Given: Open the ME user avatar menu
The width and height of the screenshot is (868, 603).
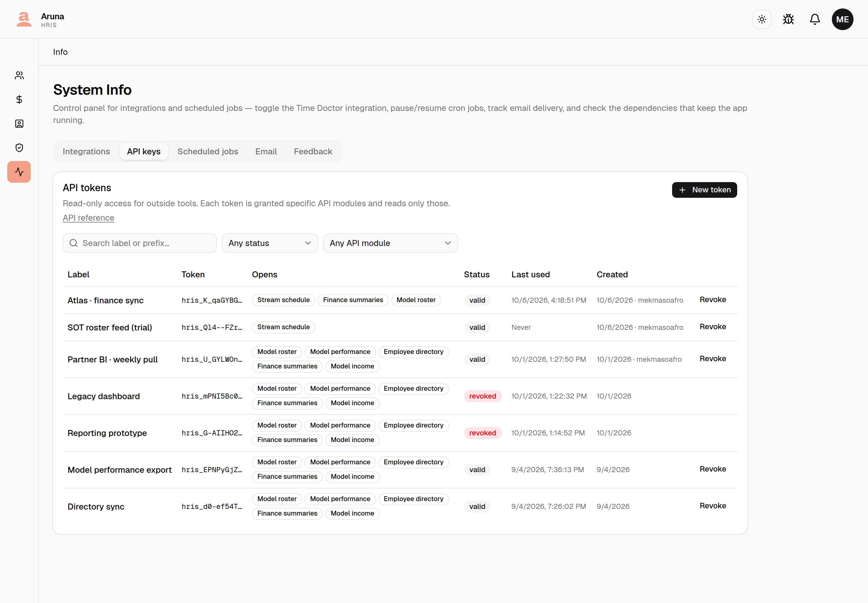Looking at the screenshot, I should [842, 19].
